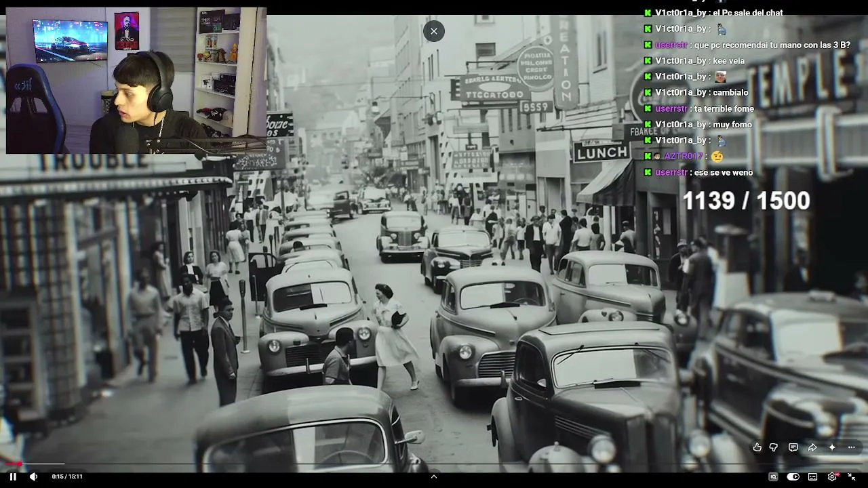Viewport: 868px width, 488px height.
Task: Toggle the autoplay switch
Action: click(793, 476)
